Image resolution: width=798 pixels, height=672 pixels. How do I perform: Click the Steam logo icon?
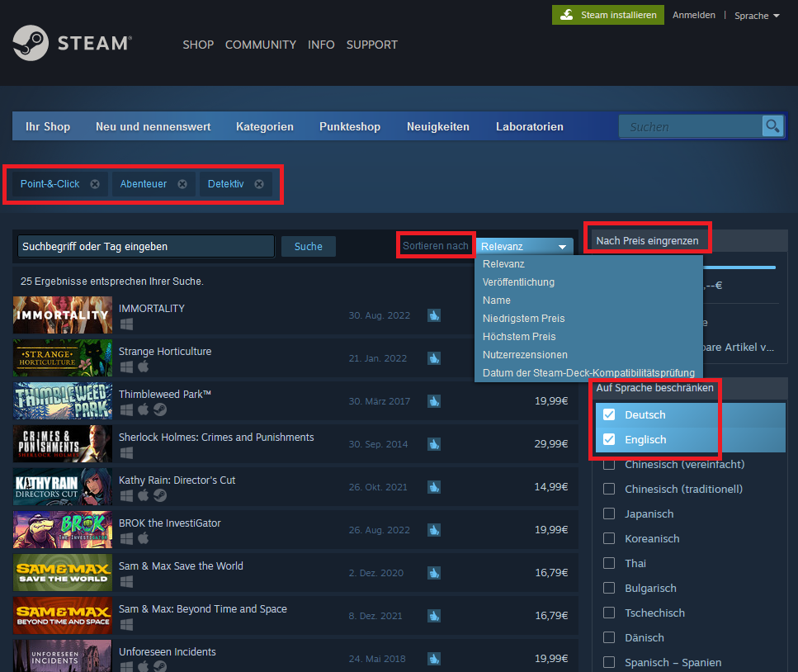(x=31, y=43)
